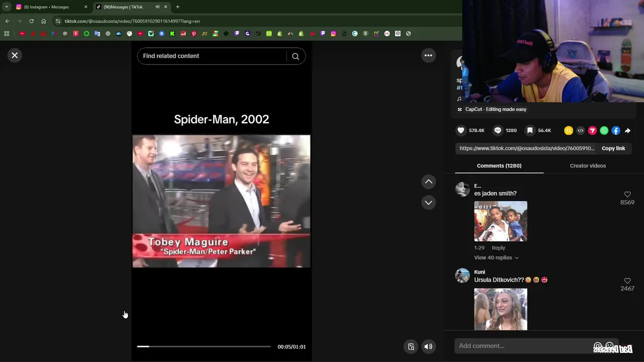
Task: Go to the browser home page icon
Action: pos(43,21)
